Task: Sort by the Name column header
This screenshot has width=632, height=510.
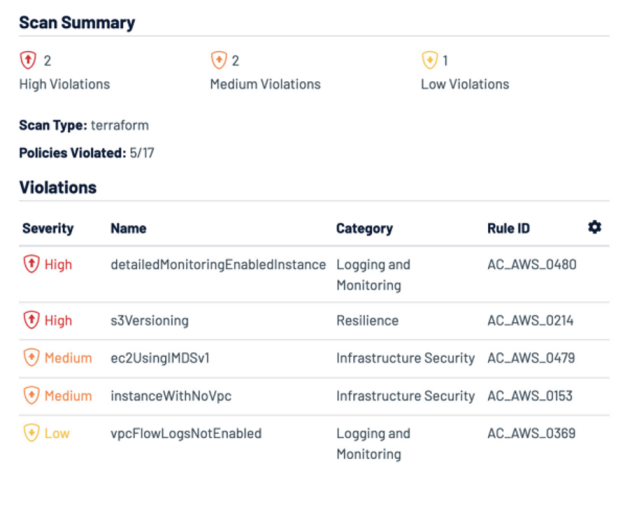Action: [128, 229]
